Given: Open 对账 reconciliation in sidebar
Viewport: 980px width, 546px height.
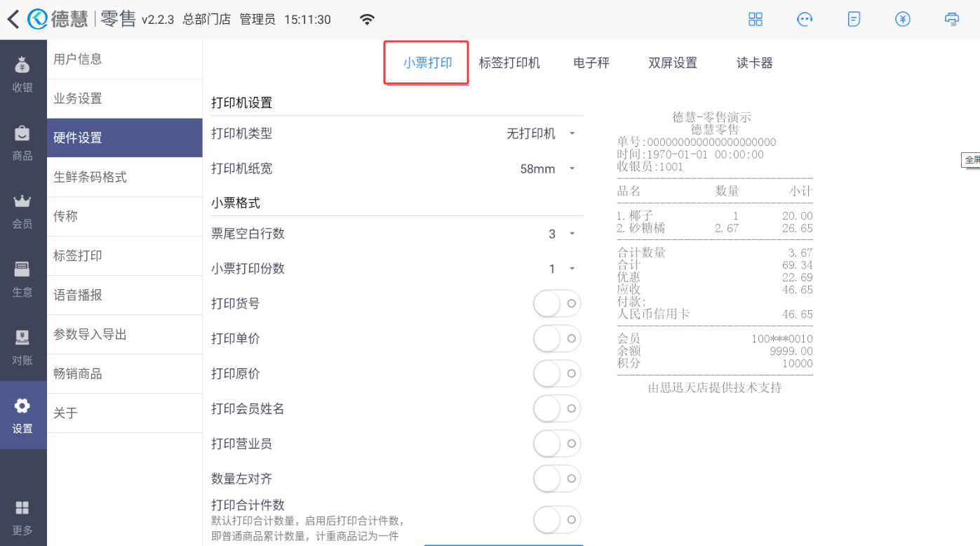Looking at the screenshot, I should 22,347.
